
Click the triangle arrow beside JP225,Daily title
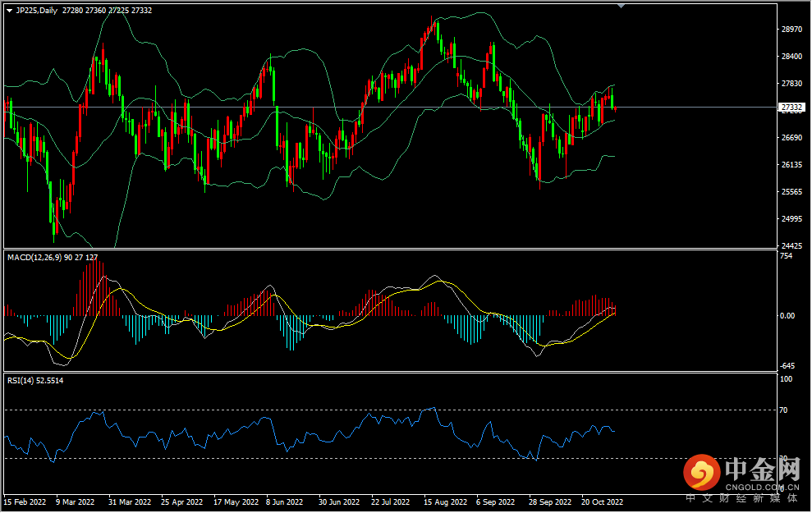9,11
